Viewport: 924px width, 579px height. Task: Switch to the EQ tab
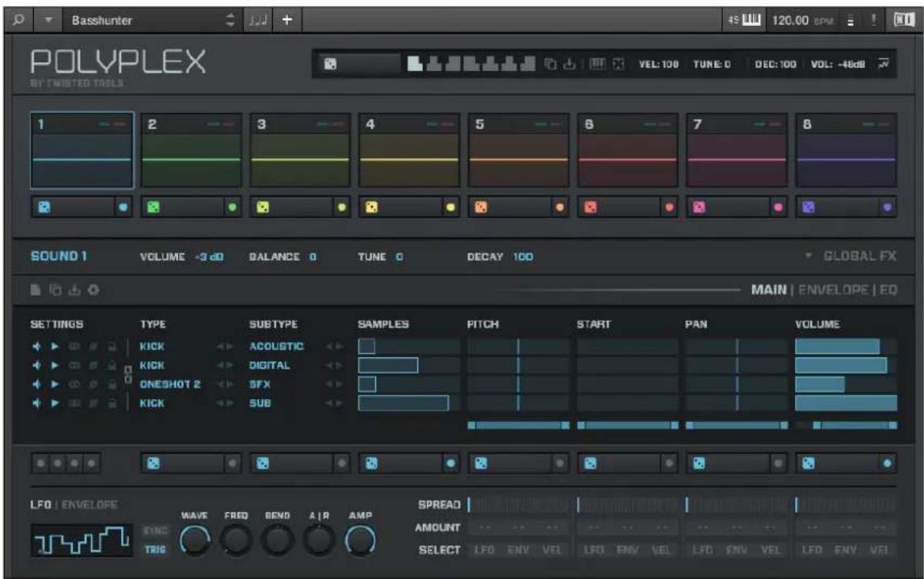[x=888, y=289]
